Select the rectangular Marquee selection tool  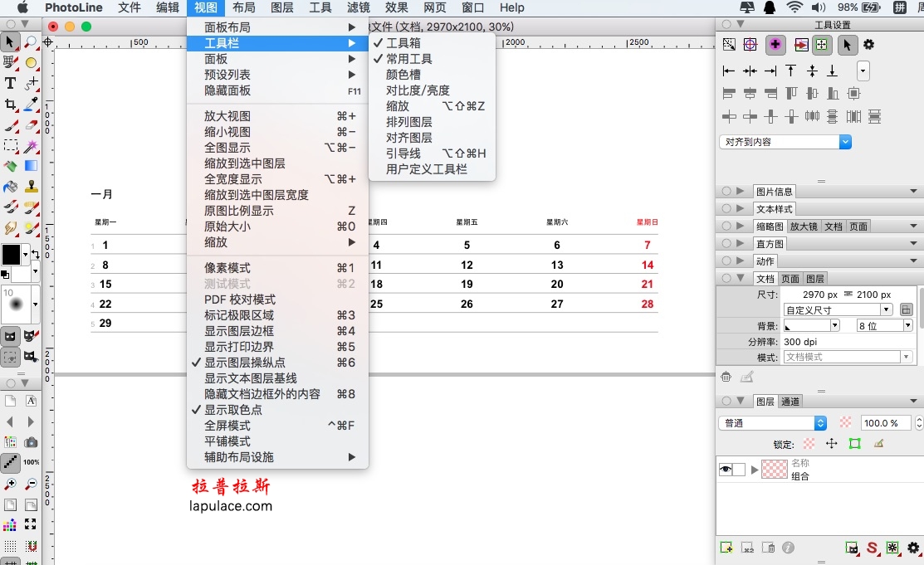point(10,145)
